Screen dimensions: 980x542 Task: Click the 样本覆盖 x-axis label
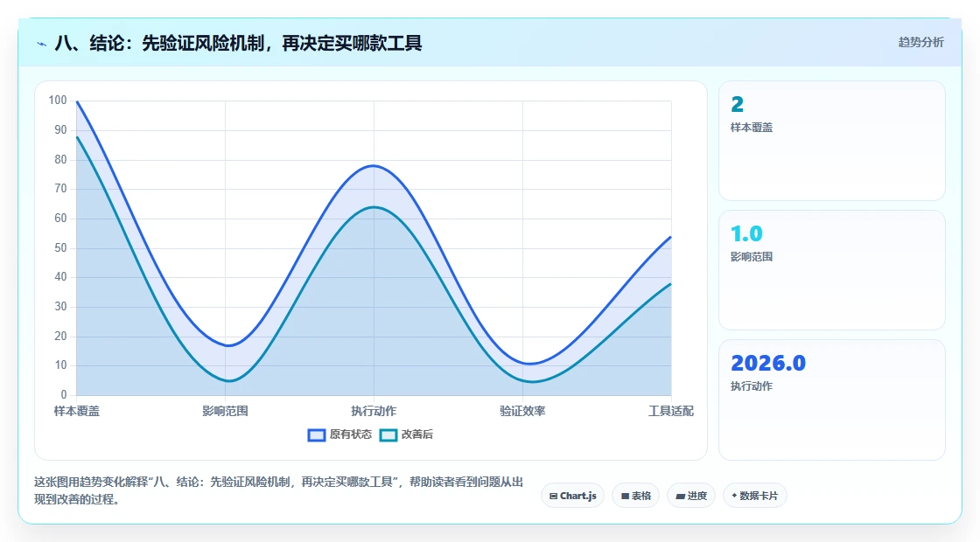pos(77,411)
